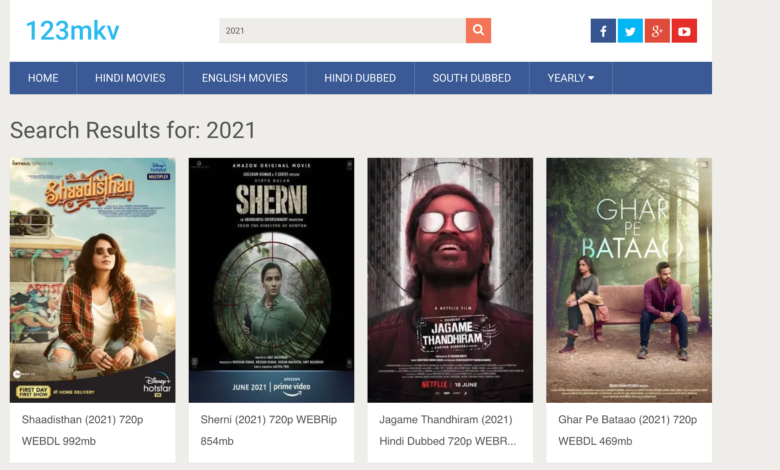Screen dimensions: 780x470
Task: Open the YouTube social icon
Action: point(684,31)
